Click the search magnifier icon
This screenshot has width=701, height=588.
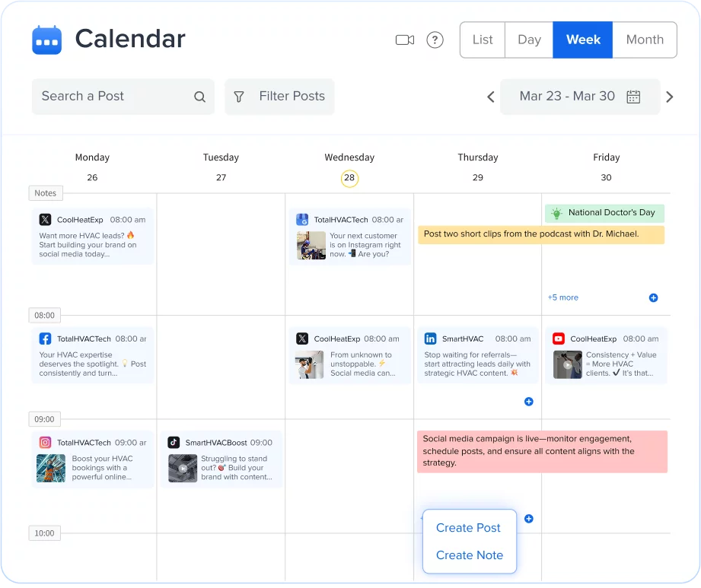pyautogui.click(x=199, y=97)
